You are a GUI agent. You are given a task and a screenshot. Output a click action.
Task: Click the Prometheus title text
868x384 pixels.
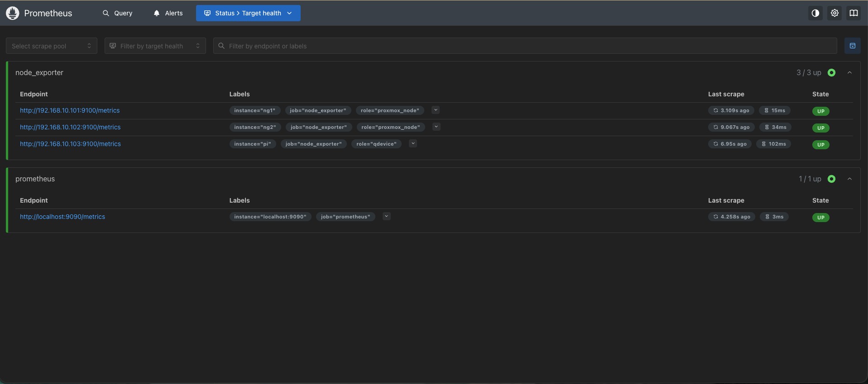[x=48, y=13]
